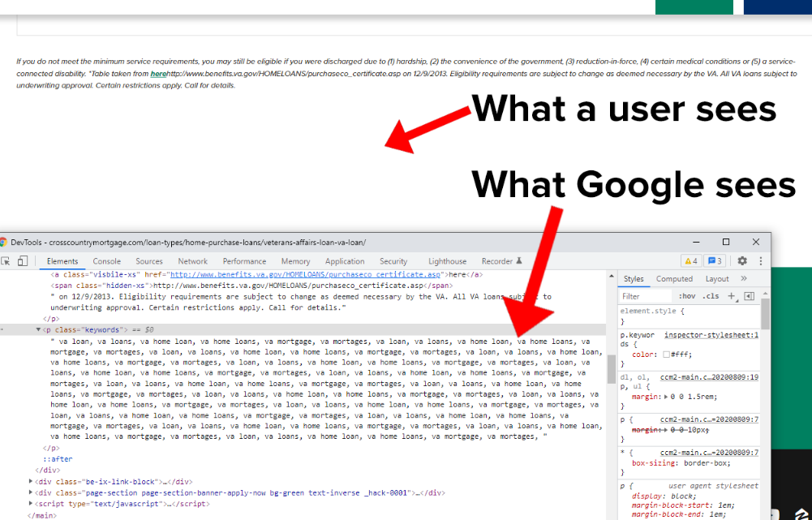Image resolution: width=812 pixels, height=520 pixels.
Task: Expand the be-ix-link-block div node
Action: pos(31,481)
